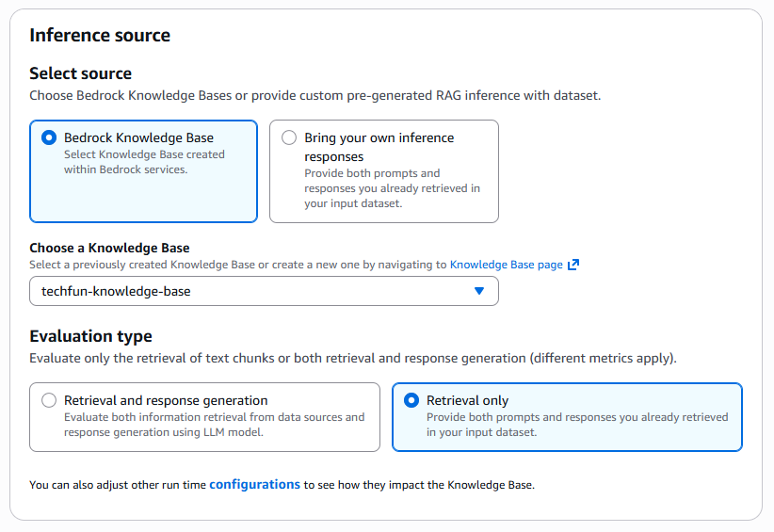The image size is (774, 532).
Task: Click the external link icon beside Knowledge Base page
Action: click(x=573, y=265)
